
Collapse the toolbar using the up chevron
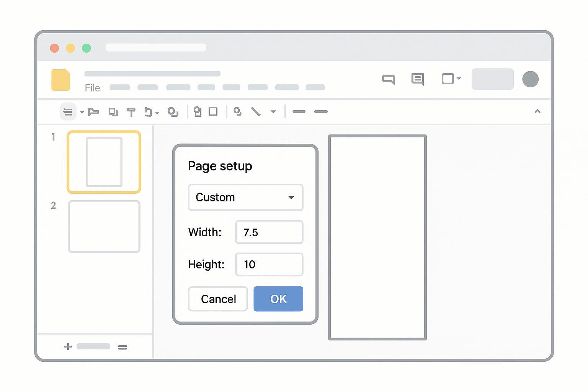pyautogui.click(x=537, y=111)
